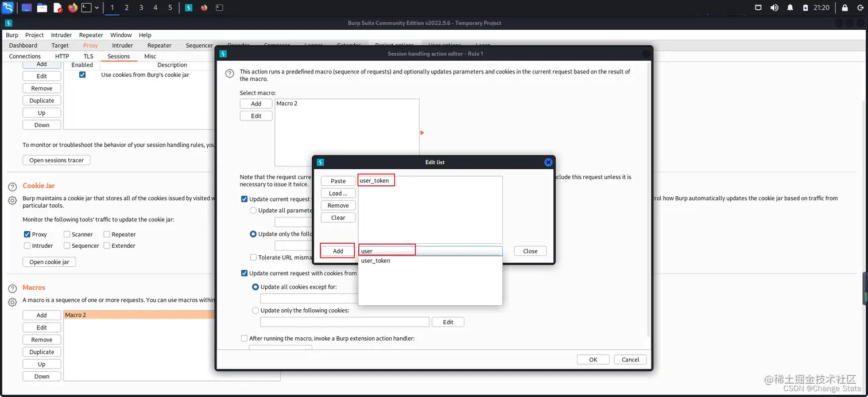Toggle Enabled for the cookie jar rule

(82, 75)
